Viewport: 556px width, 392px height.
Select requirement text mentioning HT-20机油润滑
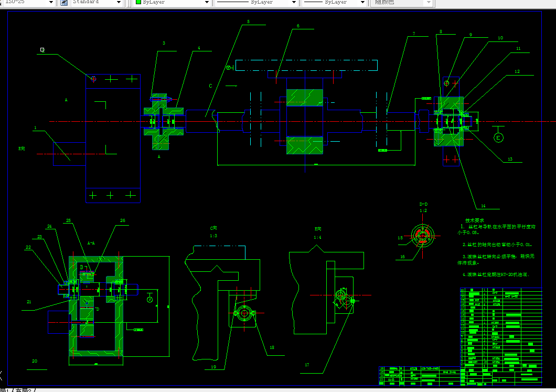[496, 274]
